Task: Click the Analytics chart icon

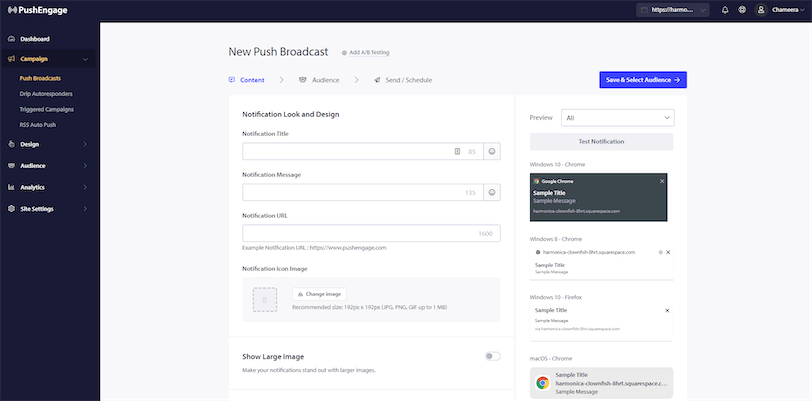Action: coord(11,188)
